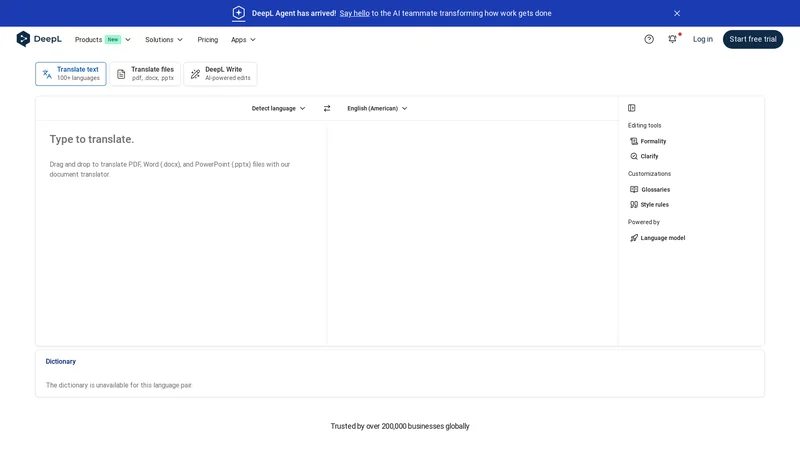The image size is (800, 450).
Task: Open the Detect language dropdown
Action: [x=278, y=108]
